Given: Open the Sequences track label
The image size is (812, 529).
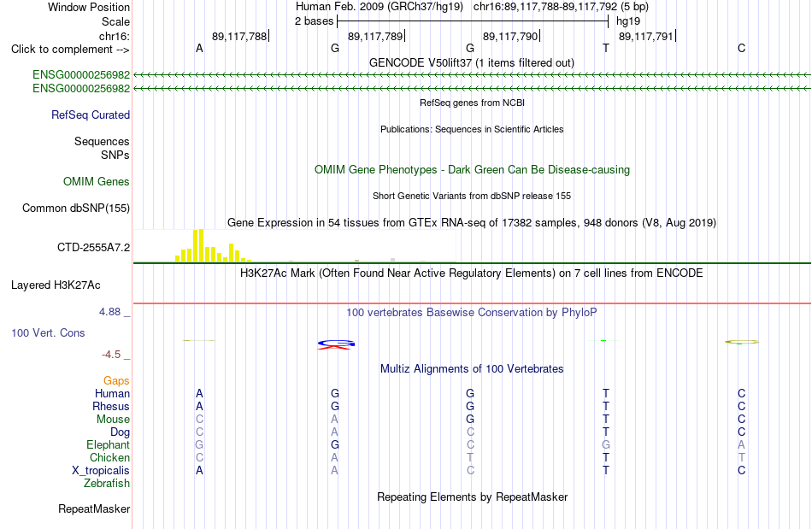Looking at the screenshot, I should tap(102, 141).
